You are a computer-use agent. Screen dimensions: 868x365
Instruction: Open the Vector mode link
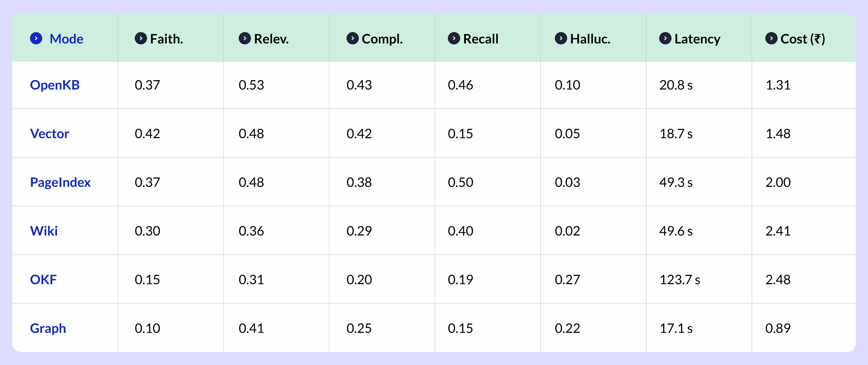tap(50, 134)
